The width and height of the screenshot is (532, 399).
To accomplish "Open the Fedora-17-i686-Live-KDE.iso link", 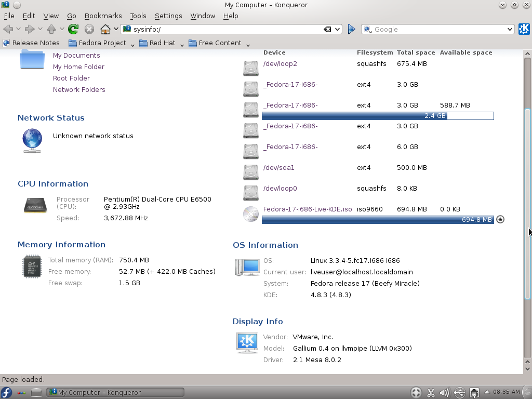I will [308, 209].
